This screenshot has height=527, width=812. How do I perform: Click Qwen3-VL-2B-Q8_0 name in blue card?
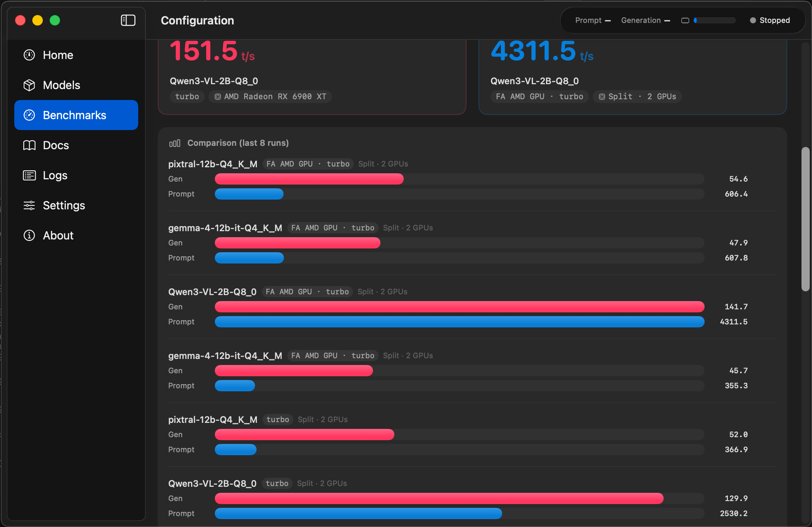534,81
